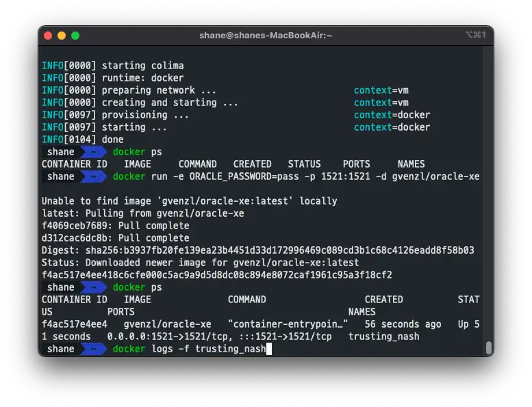
Task: Click the PORTS header in the second docker ps output
Action: click(x=121, y=312)
